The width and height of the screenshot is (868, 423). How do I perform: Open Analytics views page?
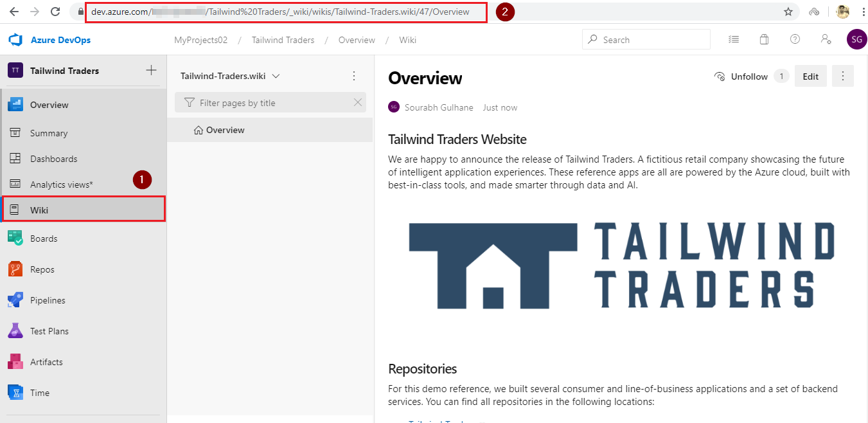pos(83,184)
